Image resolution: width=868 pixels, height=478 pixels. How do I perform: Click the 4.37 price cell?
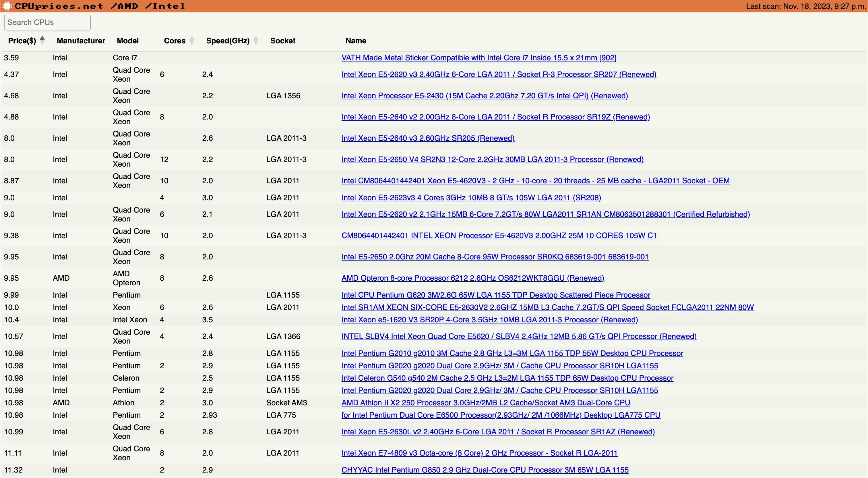point(11,74)
